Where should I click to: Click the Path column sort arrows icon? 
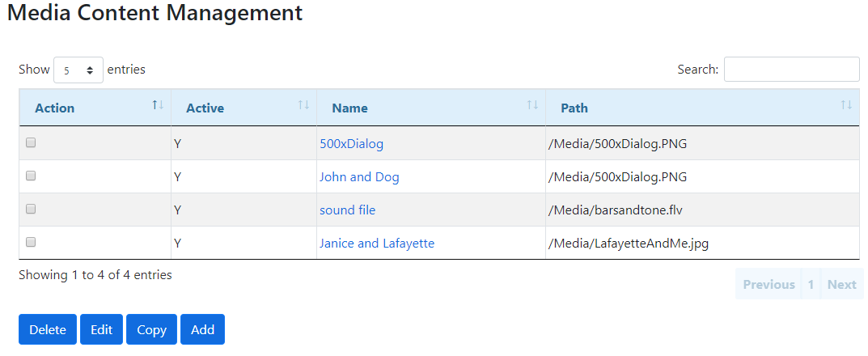[x=846, y=106]
